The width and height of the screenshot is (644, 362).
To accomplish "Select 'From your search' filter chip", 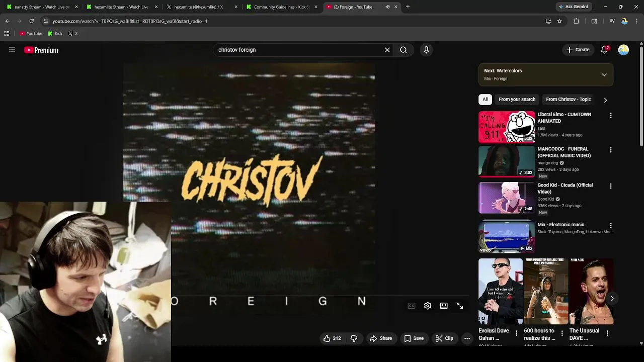I will point(517,99).
